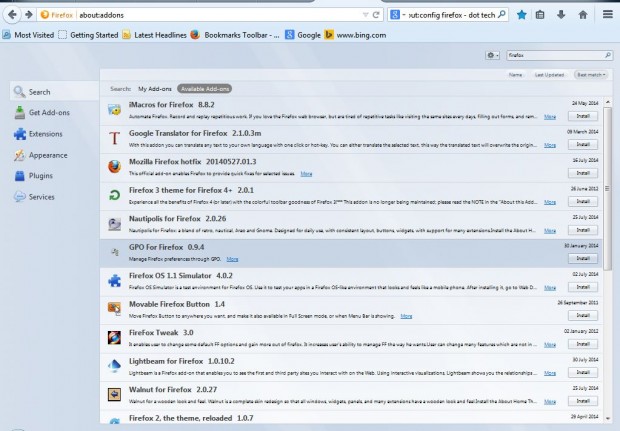Click the scrollbar down arrow
This screenshot has width=620, height=431.
[x=607, y=418]
